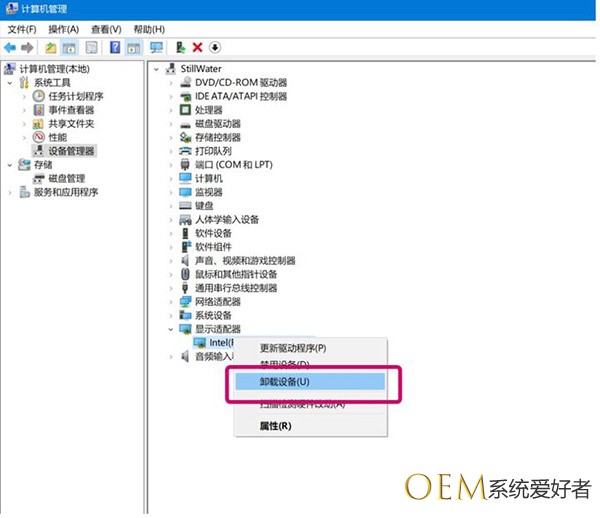Click the Forward arrow toolbar icon

27,47
